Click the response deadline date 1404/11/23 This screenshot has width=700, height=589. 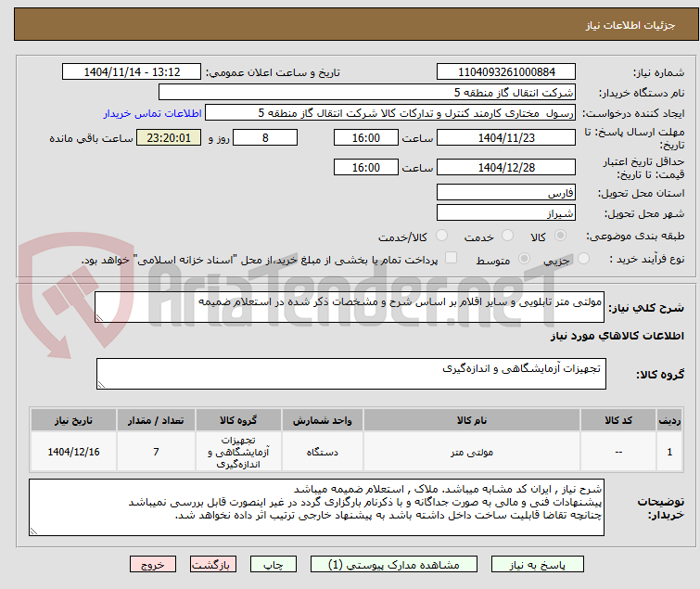[506, 137]
